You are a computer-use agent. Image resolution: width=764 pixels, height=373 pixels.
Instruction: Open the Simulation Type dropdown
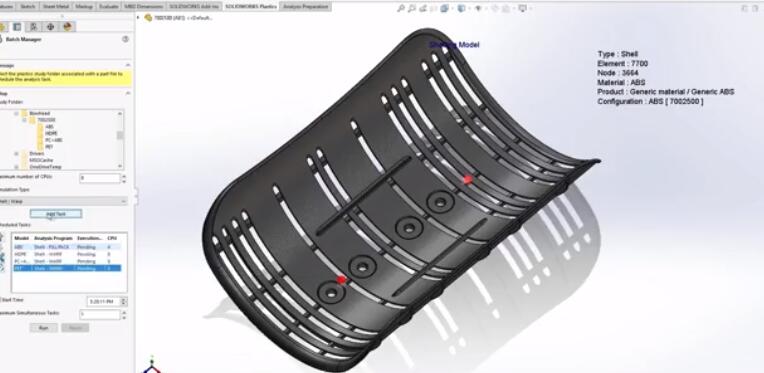click(63, 201)
